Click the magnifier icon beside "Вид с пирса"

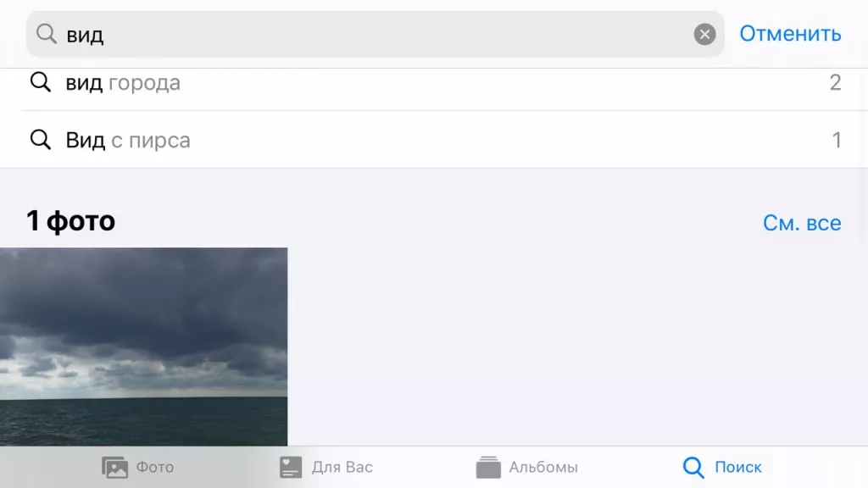[x=41, y=140]
